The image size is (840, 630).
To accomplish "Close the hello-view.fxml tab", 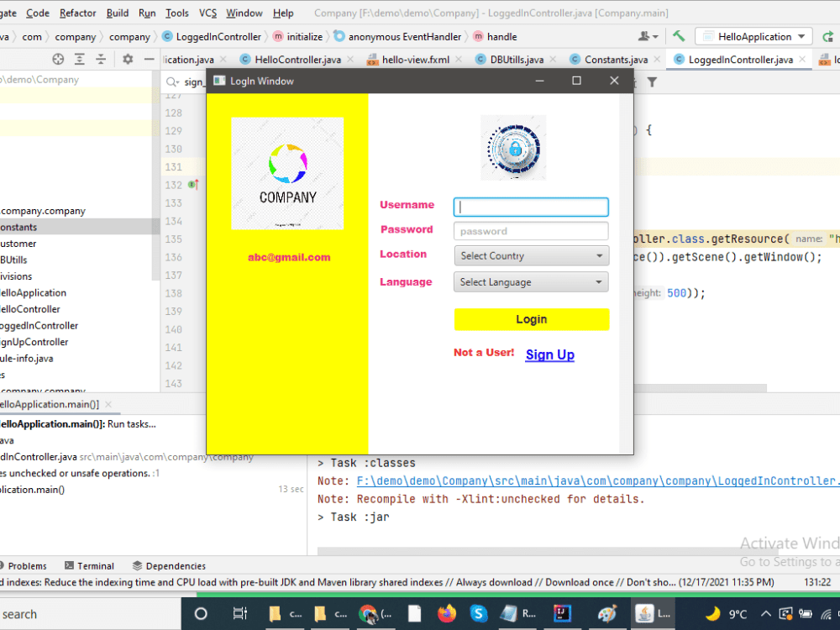I will click(459, 60).
